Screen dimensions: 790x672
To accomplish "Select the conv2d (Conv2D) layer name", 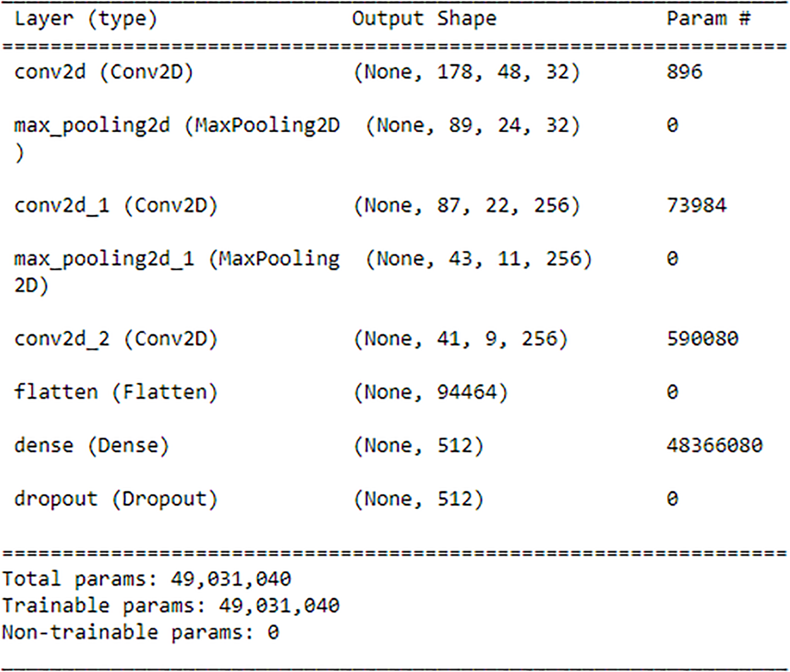I will point(104,72).
